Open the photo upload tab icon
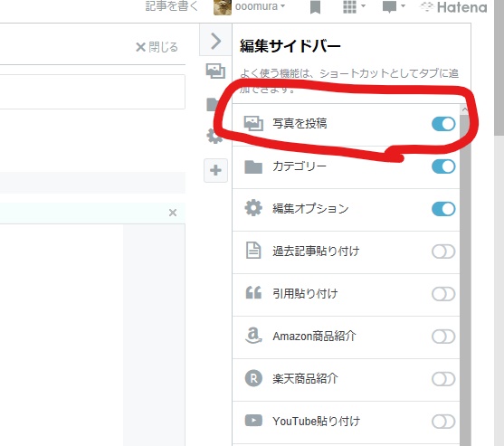 pos(215,71)
